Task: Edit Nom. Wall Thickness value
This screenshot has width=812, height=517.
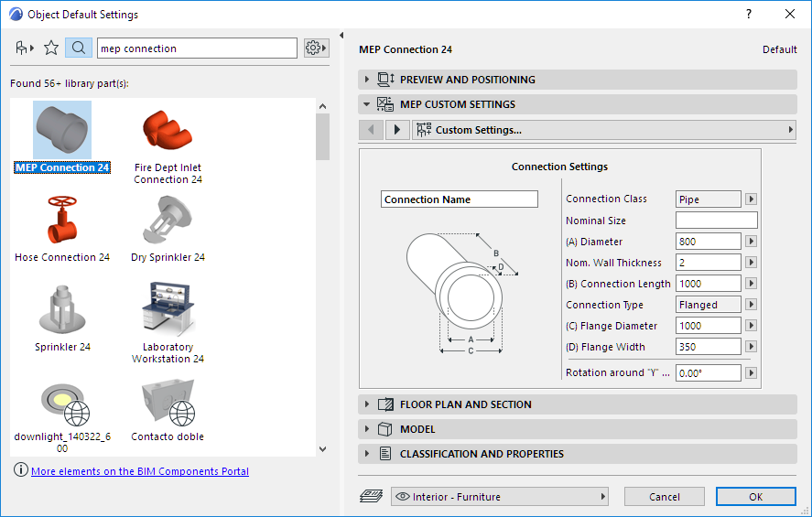Action: point(708,263)
